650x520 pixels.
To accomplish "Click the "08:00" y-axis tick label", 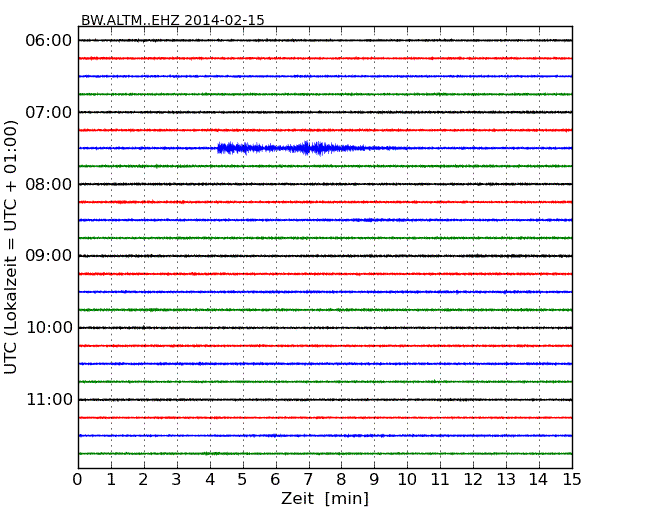I will [49, 184].
